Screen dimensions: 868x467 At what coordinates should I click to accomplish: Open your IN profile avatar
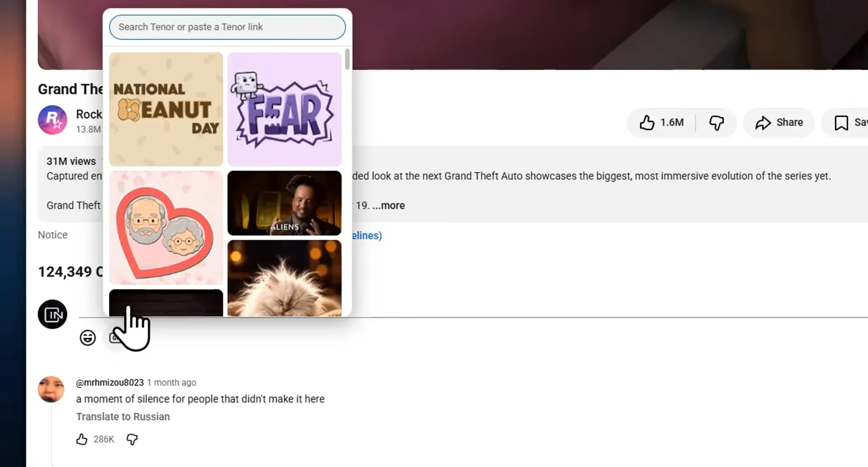click(x=52, y=315)
